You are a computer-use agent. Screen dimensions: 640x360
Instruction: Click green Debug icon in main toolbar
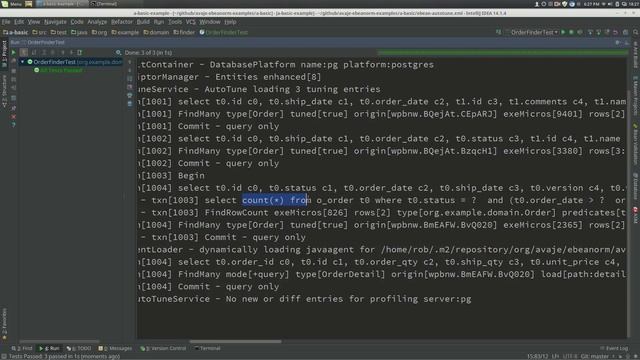[571, 32]
